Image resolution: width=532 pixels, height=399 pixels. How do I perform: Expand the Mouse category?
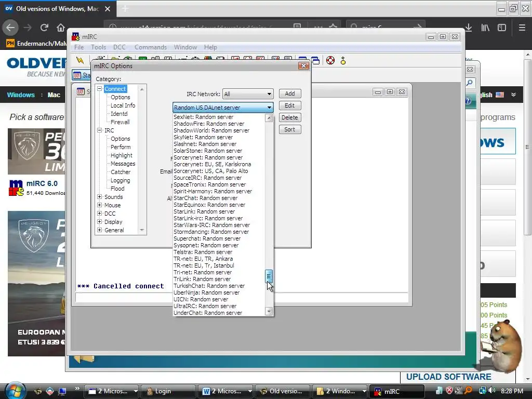(x=99, y=205)
